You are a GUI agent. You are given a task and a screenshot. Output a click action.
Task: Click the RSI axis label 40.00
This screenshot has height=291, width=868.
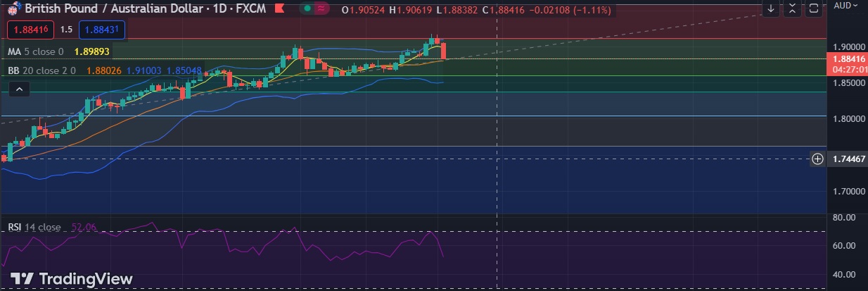844,274
